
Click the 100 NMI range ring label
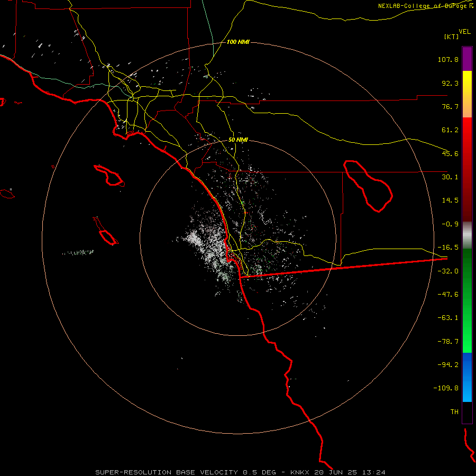tap(238, 42)
